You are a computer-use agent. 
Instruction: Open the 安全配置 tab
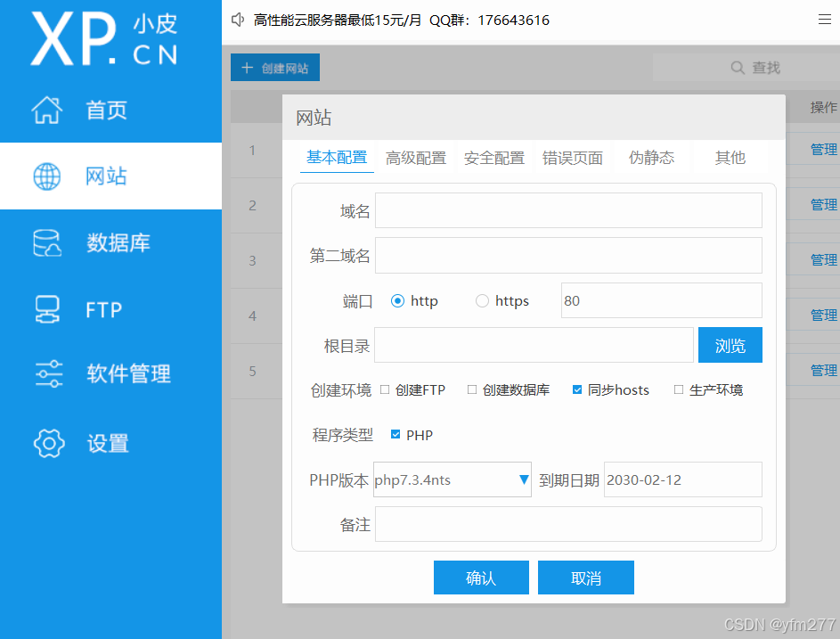494,158
